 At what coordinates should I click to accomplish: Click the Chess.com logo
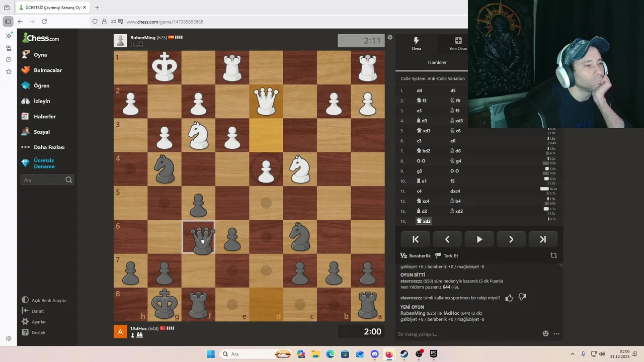pos(41,38)
